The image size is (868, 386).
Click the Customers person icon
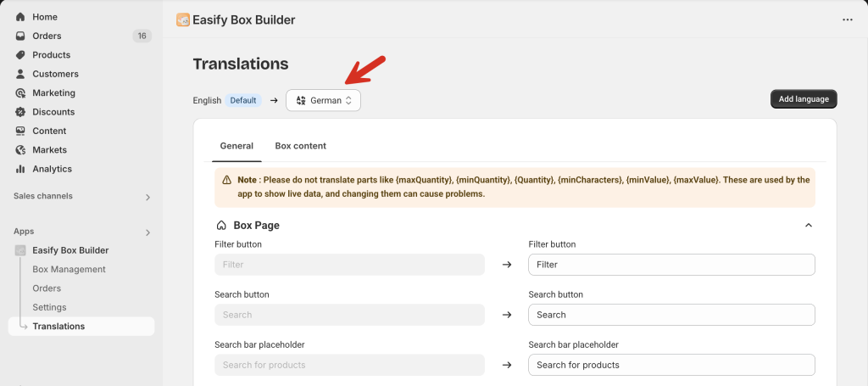pyautogui.click(x=20, y=74)
